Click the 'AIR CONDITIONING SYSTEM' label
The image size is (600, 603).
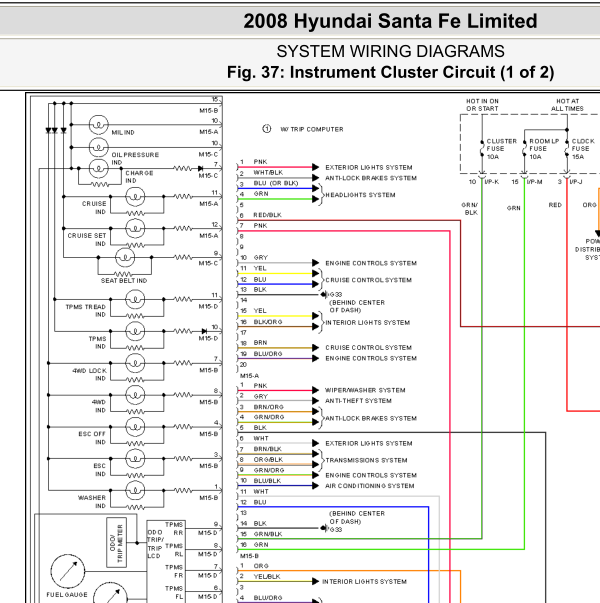[x=370, y=486]
